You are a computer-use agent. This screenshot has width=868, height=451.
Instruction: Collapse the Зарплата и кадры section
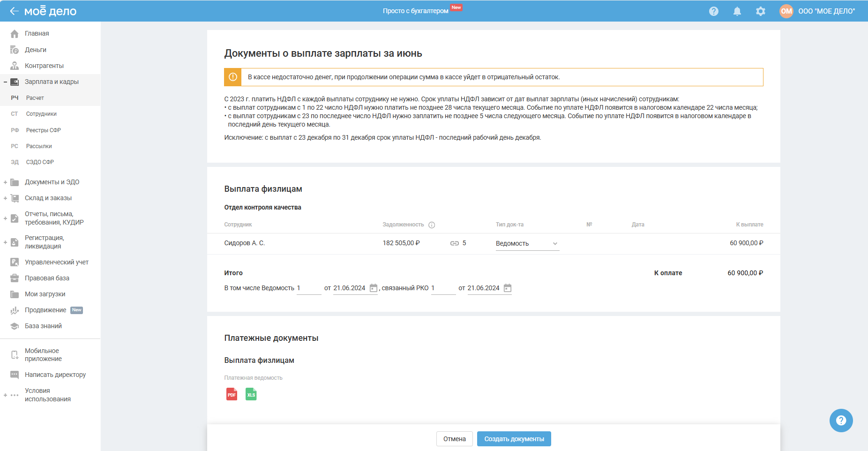tap(5, 82)
